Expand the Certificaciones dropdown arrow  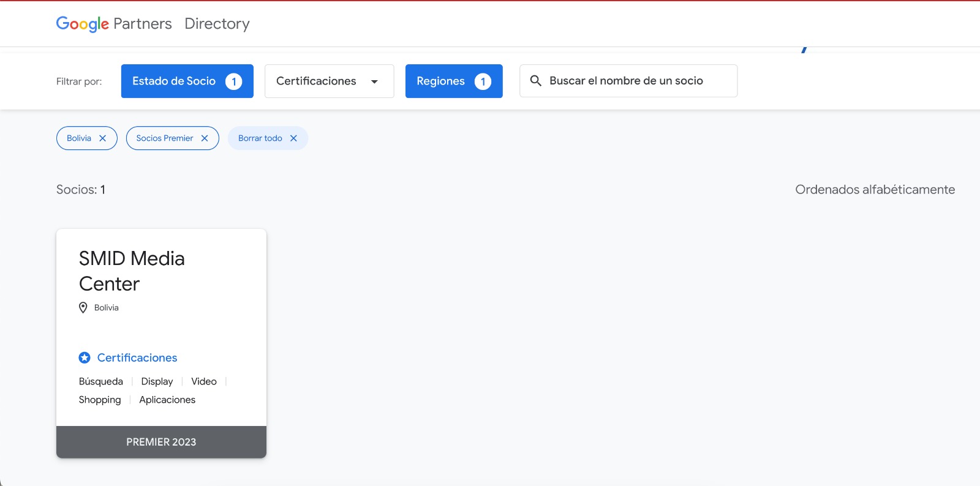374,81
